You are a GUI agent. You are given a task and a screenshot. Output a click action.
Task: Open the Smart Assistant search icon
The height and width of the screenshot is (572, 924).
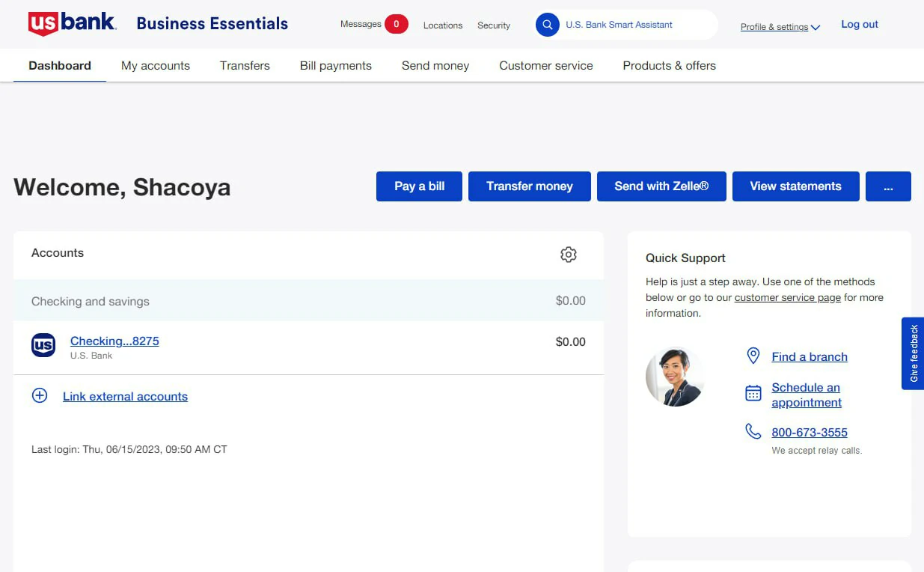[x=548, y=25]
